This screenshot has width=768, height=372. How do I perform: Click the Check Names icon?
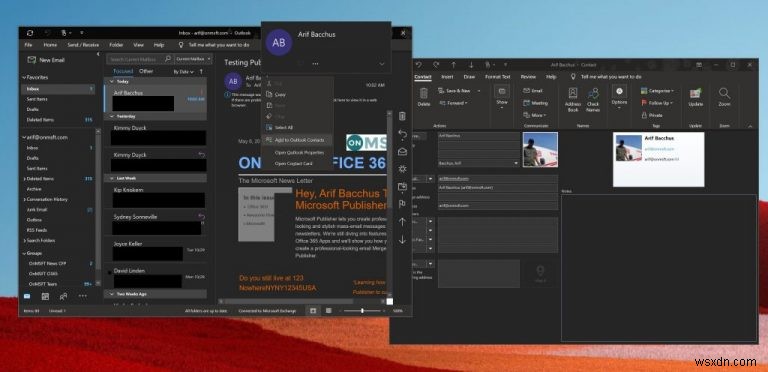[593, 93]
